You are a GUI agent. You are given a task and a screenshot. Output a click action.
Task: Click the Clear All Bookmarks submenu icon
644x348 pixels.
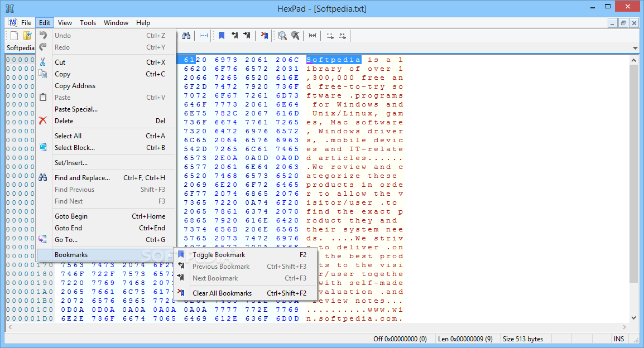[181, 293]
